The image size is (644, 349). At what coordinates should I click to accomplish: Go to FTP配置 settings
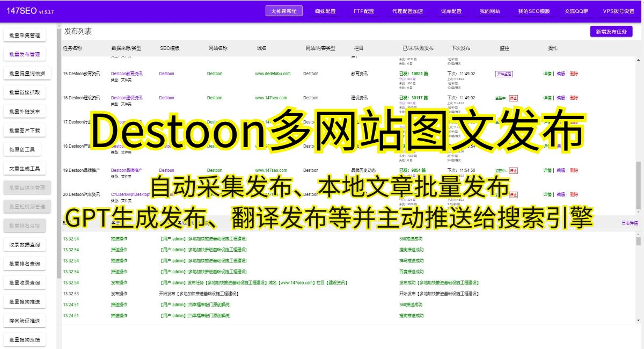coord(364,11)
